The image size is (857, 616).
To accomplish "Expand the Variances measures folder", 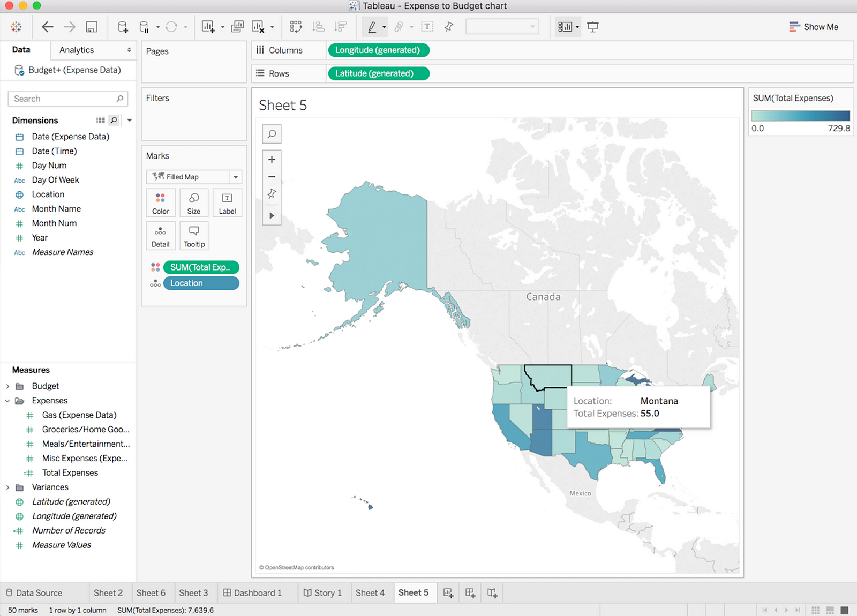I will point(7,487).
